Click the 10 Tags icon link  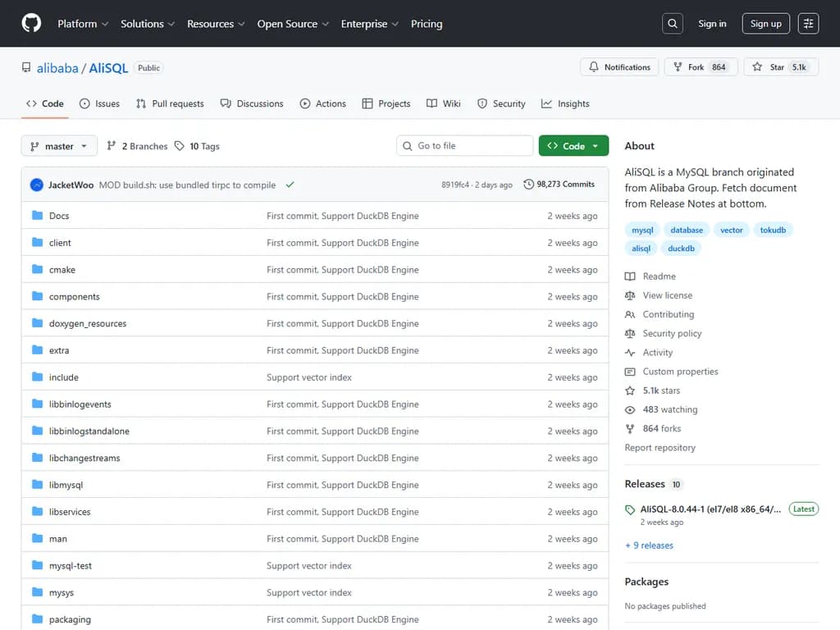[x=197, y=146]
